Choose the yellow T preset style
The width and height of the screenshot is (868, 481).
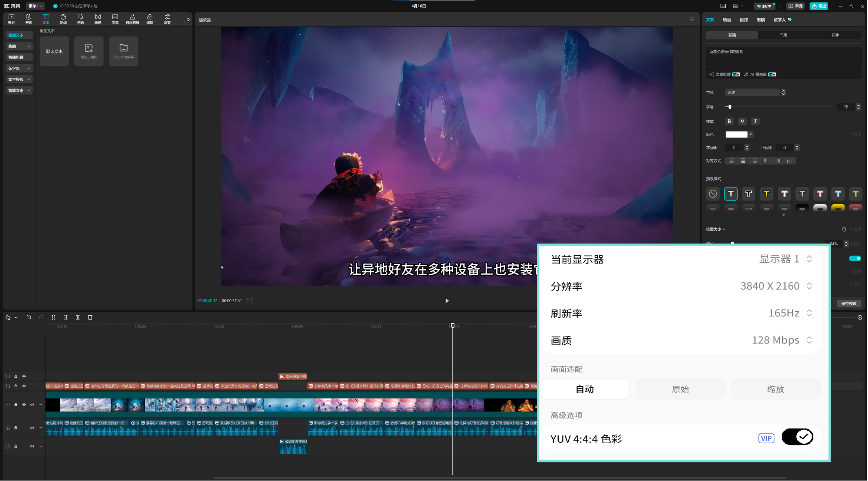click(x=766, y=194)
